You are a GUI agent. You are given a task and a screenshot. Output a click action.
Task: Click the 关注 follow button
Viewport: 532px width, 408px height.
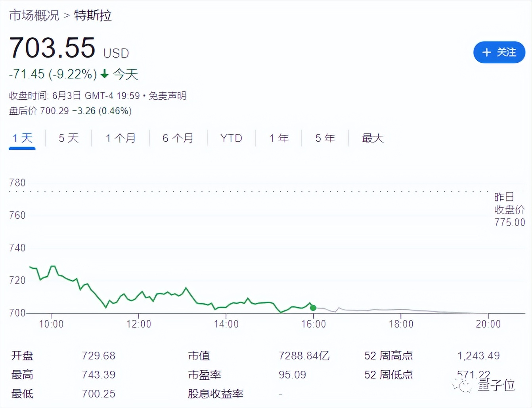pyautogui.click(x=499, y=52)
